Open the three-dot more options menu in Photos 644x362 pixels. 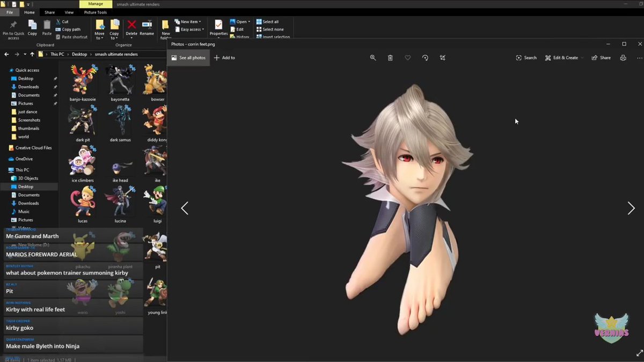pos(639,57)
